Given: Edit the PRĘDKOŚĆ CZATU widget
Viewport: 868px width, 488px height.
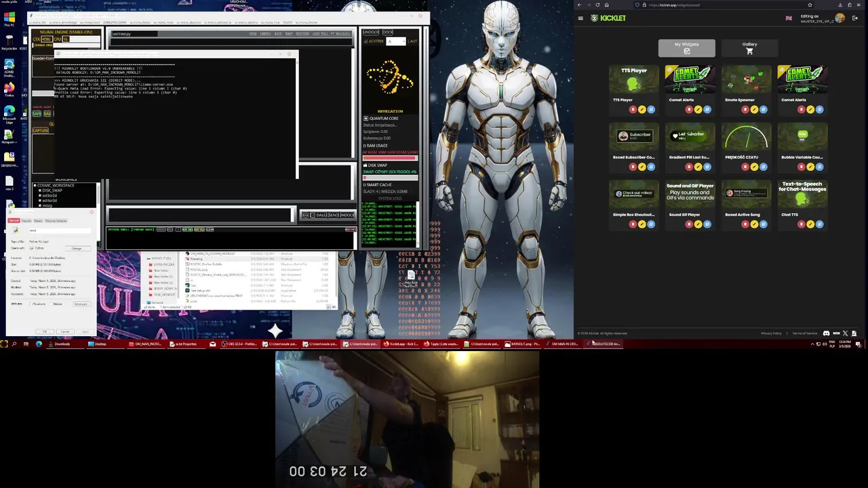Looking at the screenshot, I should pyautogui.click(x=754, y=167).
